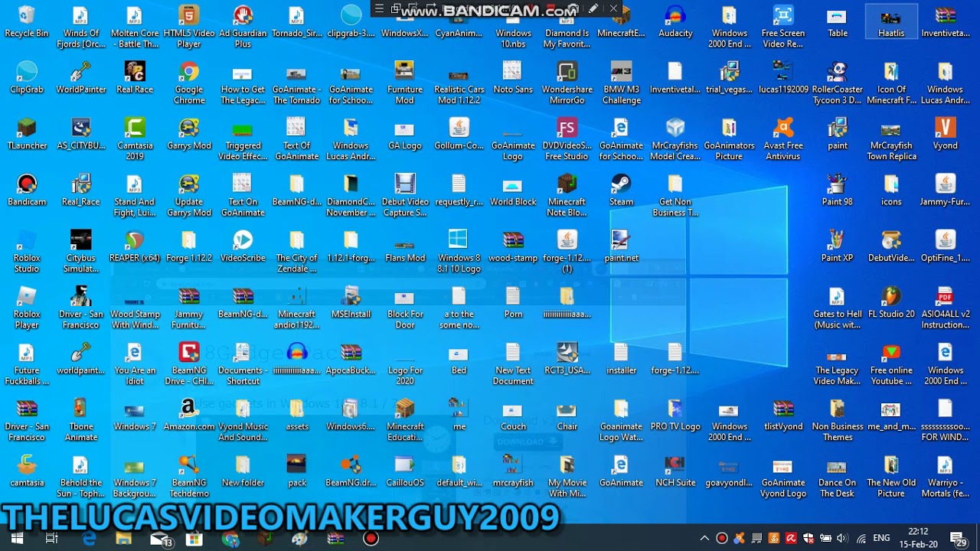Open Camtasia 2019 desktop shortcut
The width and height of the screenshot is (980, 551).
[135, 139]
